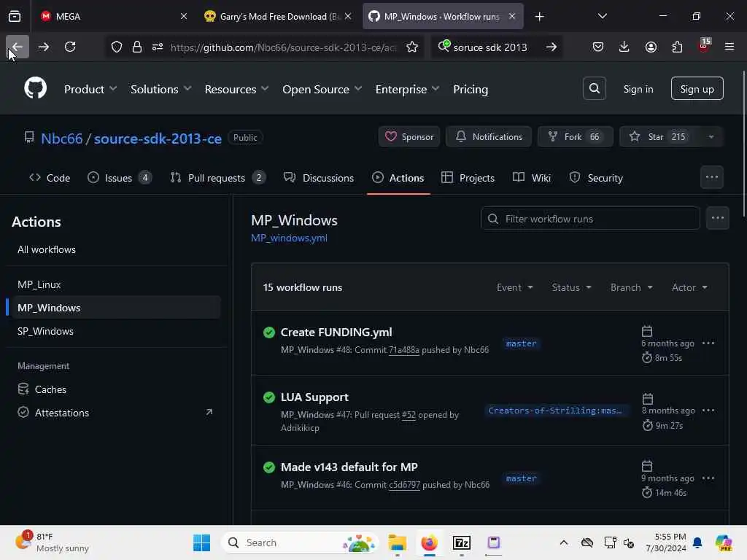747x560 pixels.
Task: Open workflow menu beside filter box
Action: (x=718, y=219)
